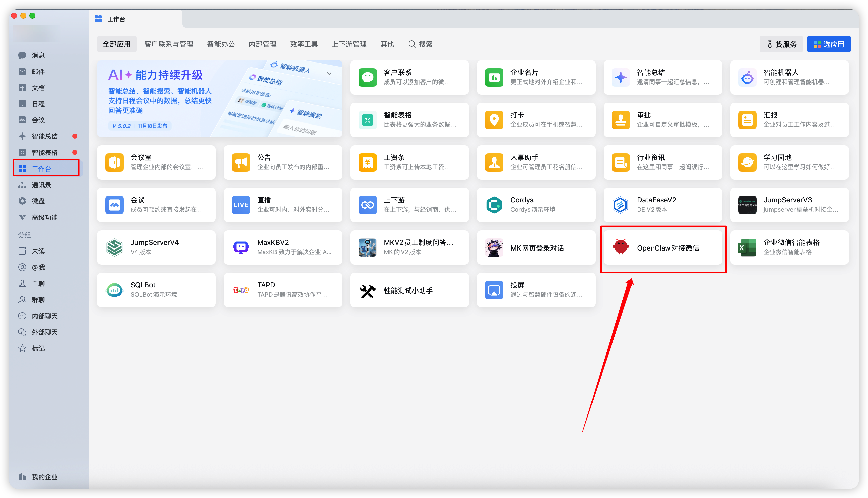Click the 找服务 button
The width and height of the screenshot is (868, 498).
pos(781,44)
